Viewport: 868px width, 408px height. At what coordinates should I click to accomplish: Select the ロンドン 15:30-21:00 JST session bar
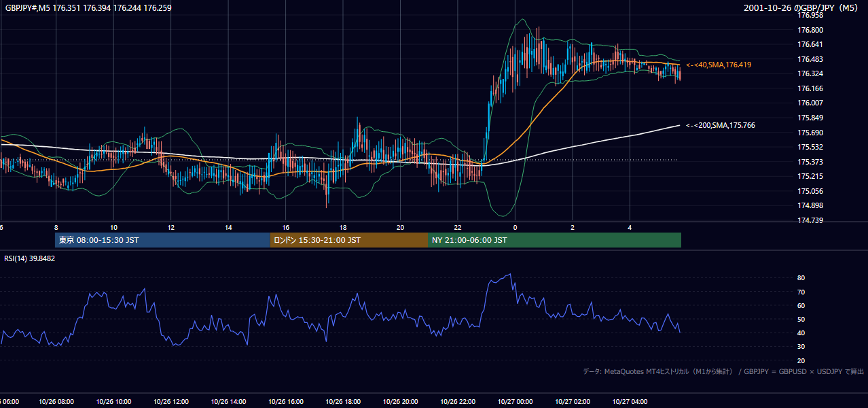click(349, 240)
